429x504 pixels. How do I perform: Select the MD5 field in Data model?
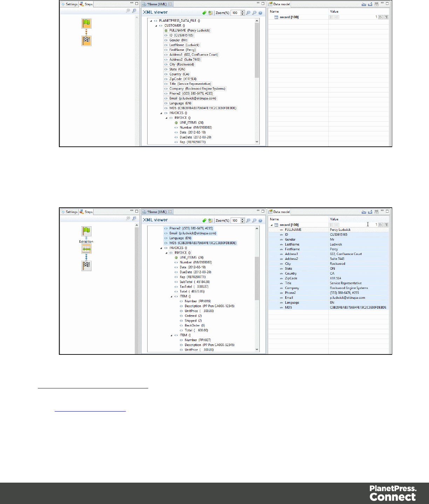[288, 308]
